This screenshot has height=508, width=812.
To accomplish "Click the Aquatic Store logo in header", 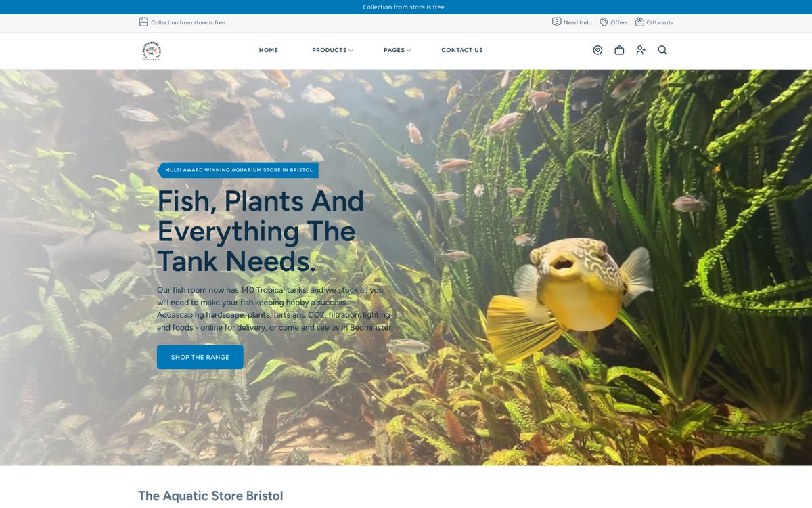I will [x=152, y=50].
